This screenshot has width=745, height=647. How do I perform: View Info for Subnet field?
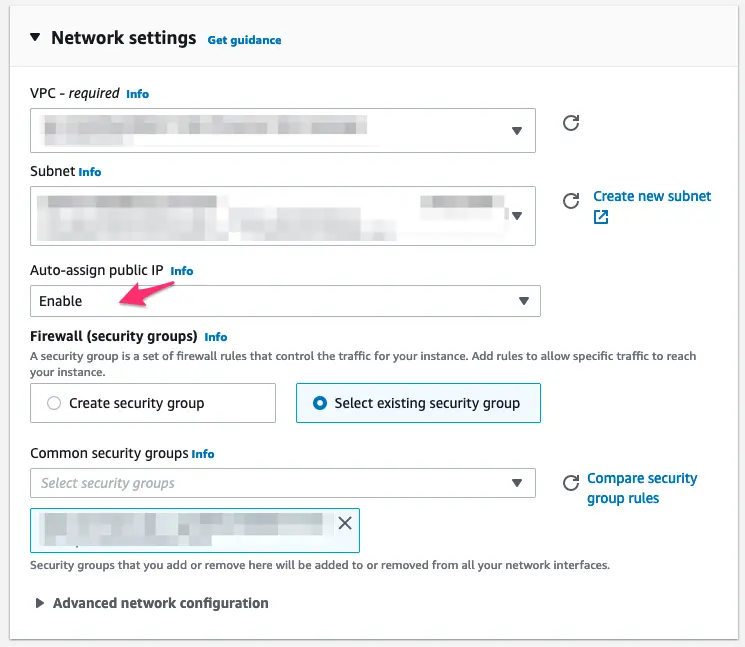90,171
